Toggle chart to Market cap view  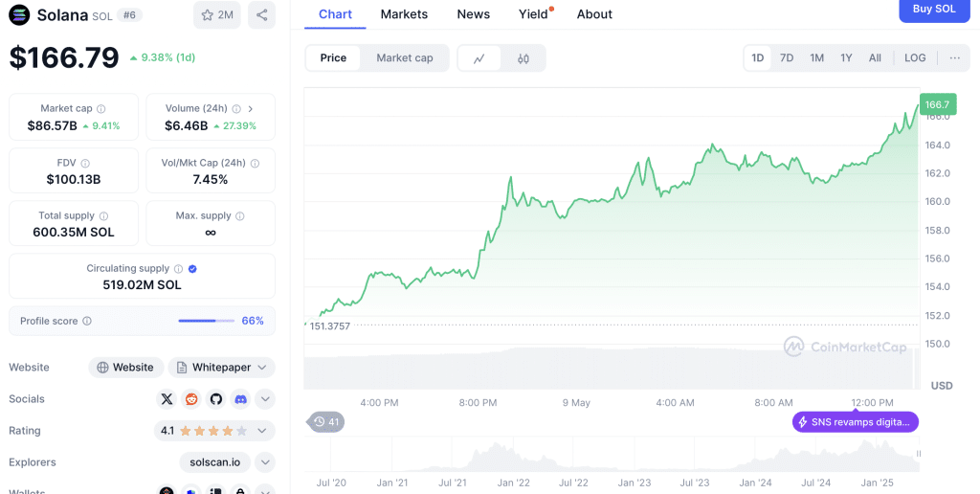[x=404, y=58]
